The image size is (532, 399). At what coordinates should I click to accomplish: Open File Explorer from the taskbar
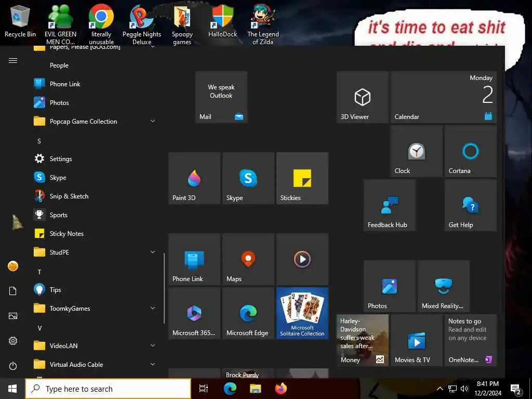pos(256,389)
